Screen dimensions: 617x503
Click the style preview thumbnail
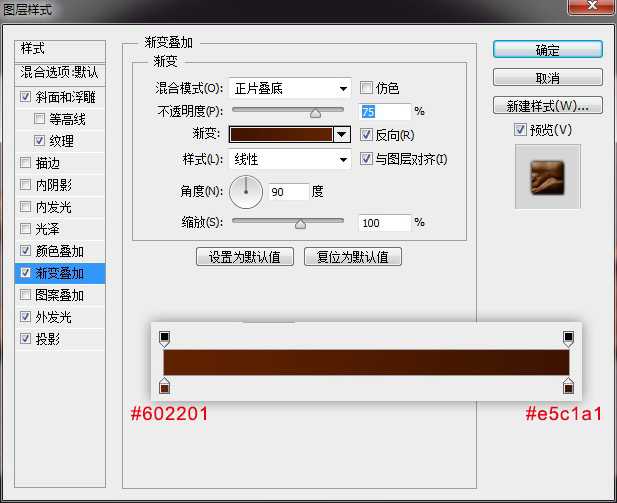coord(548,177)
